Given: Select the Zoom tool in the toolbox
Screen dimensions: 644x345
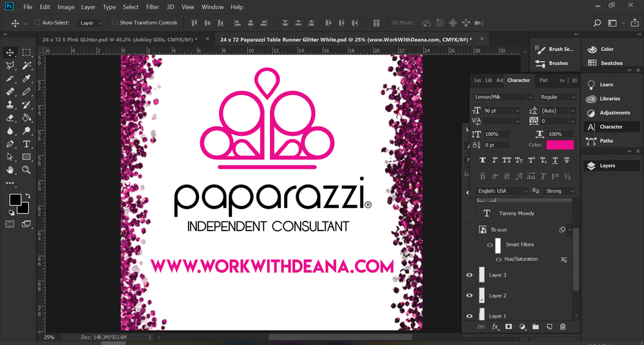Looking at the screenshot, I should [26, 170].
